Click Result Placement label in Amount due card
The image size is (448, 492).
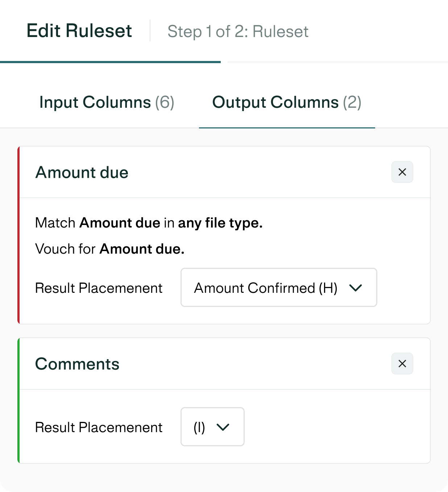click(99, 288)
